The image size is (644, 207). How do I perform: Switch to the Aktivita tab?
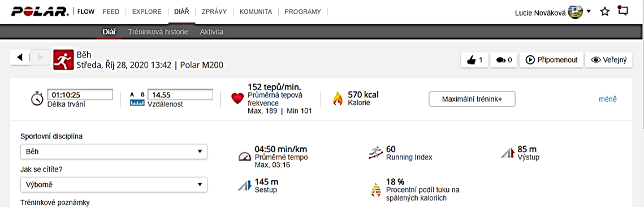211,32
